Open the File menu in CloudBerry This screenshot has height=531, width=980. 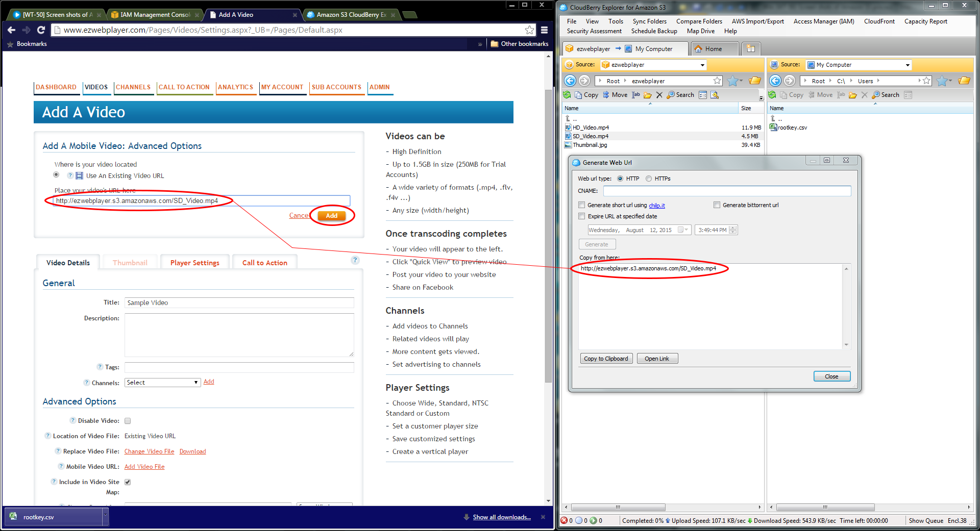[572, 21]
